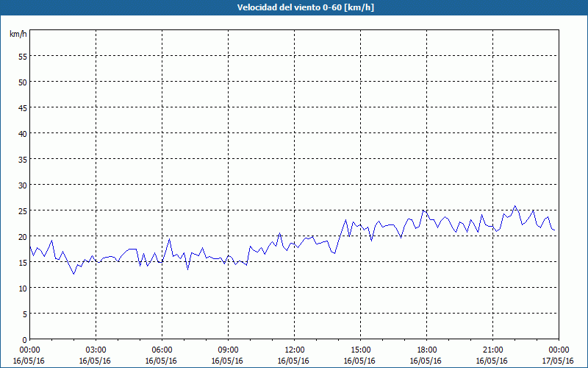The width and height of the screenshot is (588, 368).
Task: Select the '55' y-axis tick label
Action: click(x=23, y=57)
